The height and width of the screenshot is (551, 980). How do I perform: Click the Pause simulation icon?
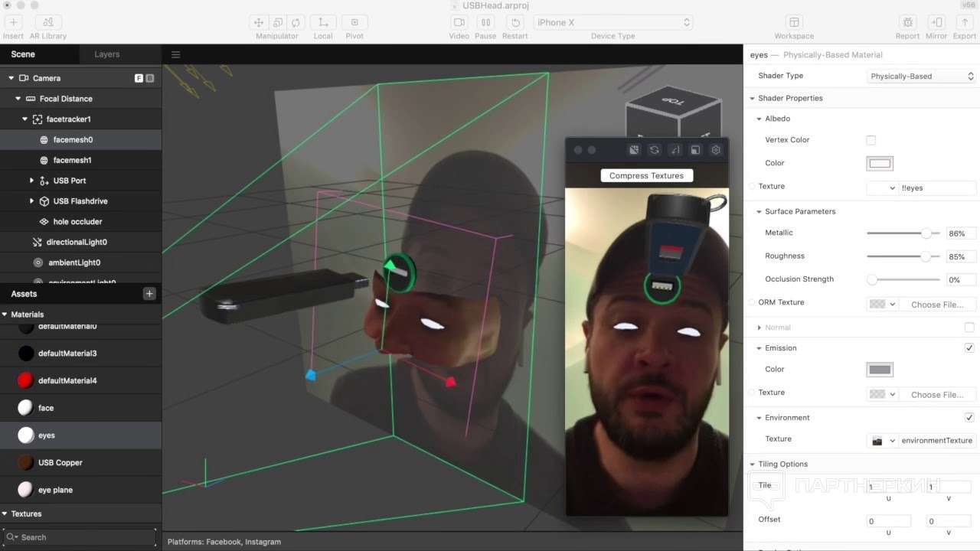(485, 22)
